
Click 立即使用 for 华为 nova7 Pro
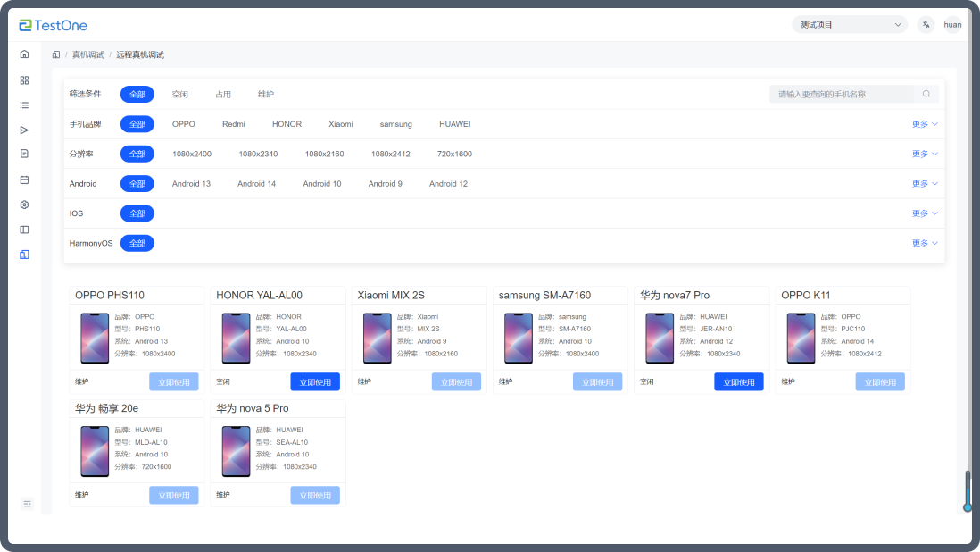pos(739,382)
